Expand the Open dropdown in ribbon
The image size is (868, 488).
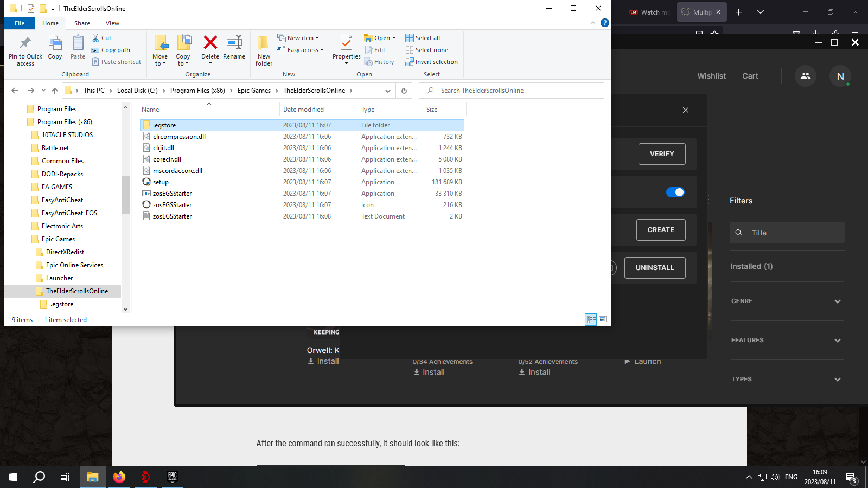coord(380,38)
